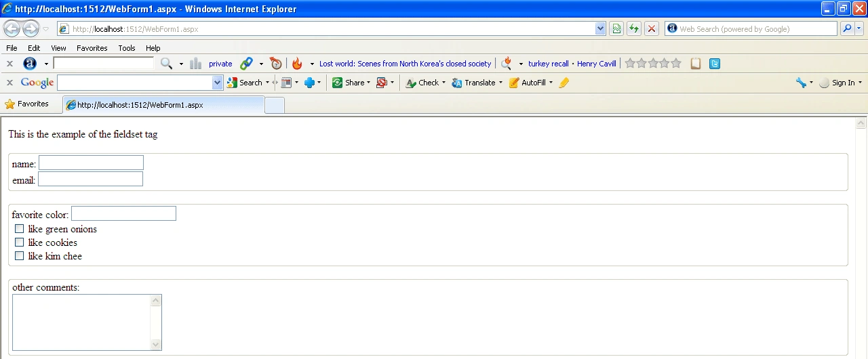
Task: Click the related links chain icon
Action: (x=247, y=64)
